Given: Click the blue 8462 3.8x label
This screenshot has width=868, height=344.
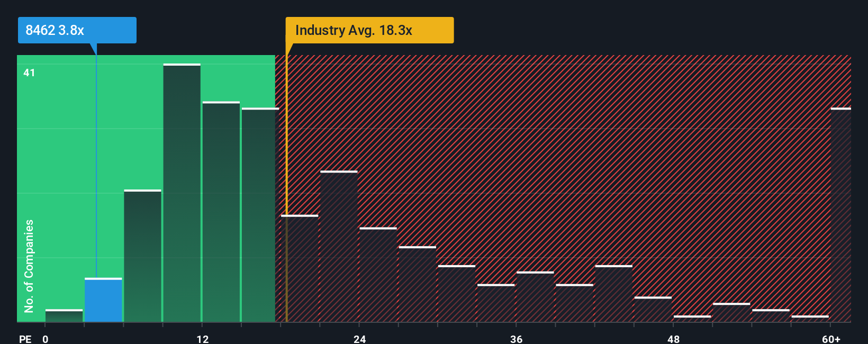Looking at the screenshot, I should (77, 30).
